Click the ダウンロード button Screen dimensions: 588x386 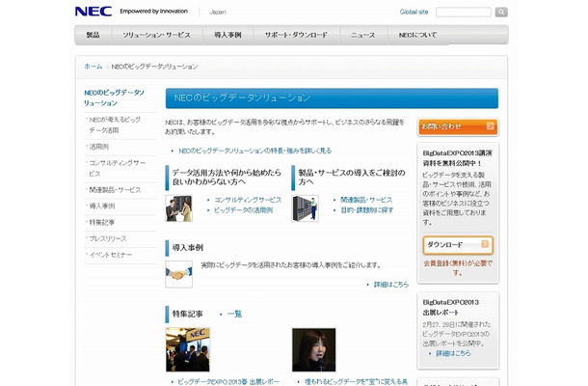pos(458,245)
